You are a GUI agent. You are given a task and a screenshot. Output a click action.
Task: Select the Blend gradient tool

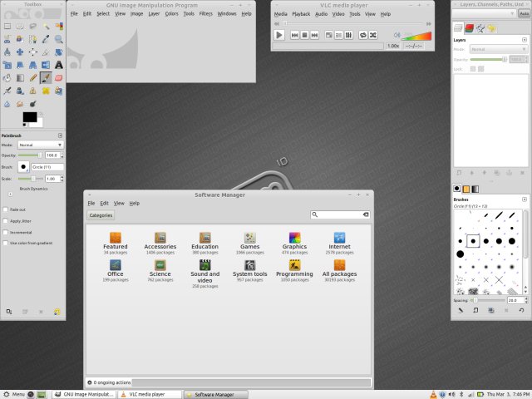[20, 78]
